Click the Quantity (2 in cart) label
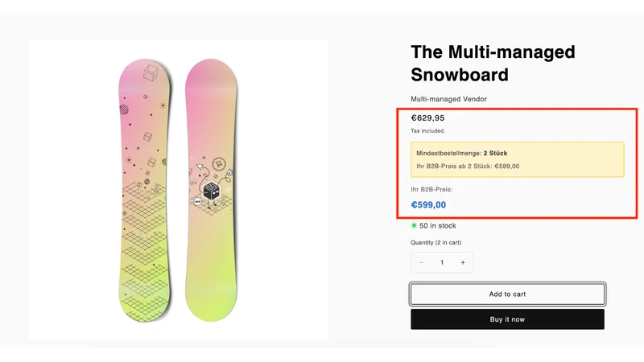 (x=436, y=243)
